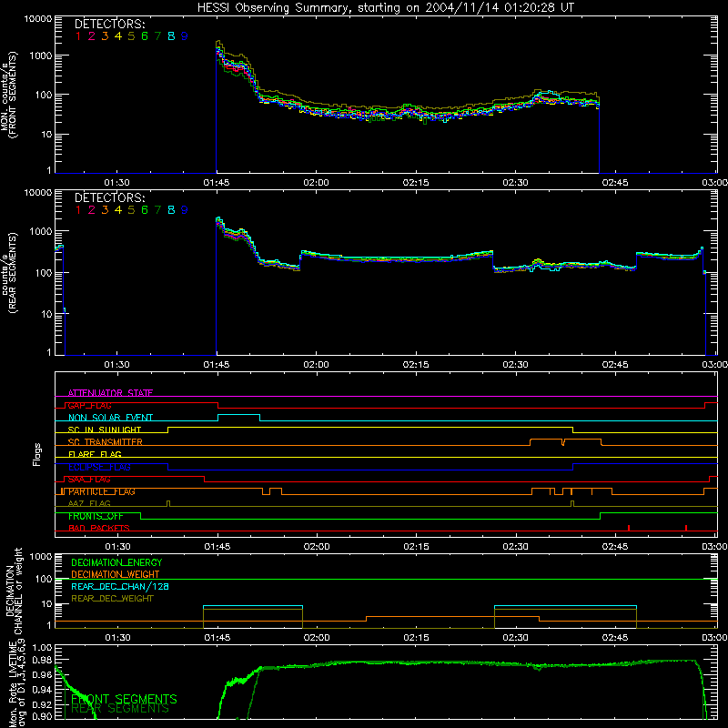The width and height of the screenshot is (728, 728).
Task: Click the HESSI Observing Summary title text
Action: coord(386,7)
